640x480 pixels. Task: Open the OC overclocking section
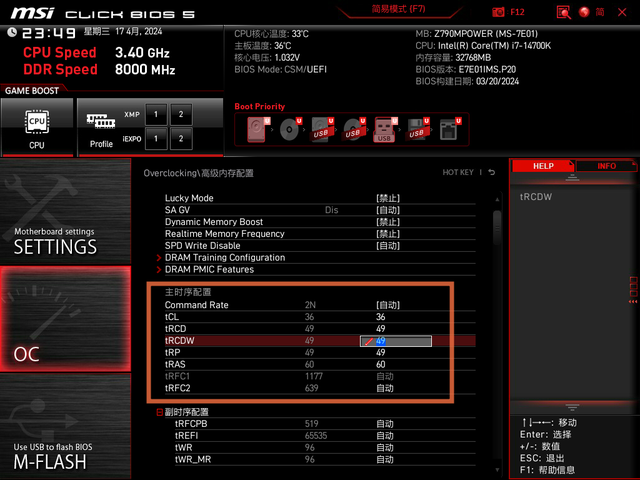click(65, 319)
